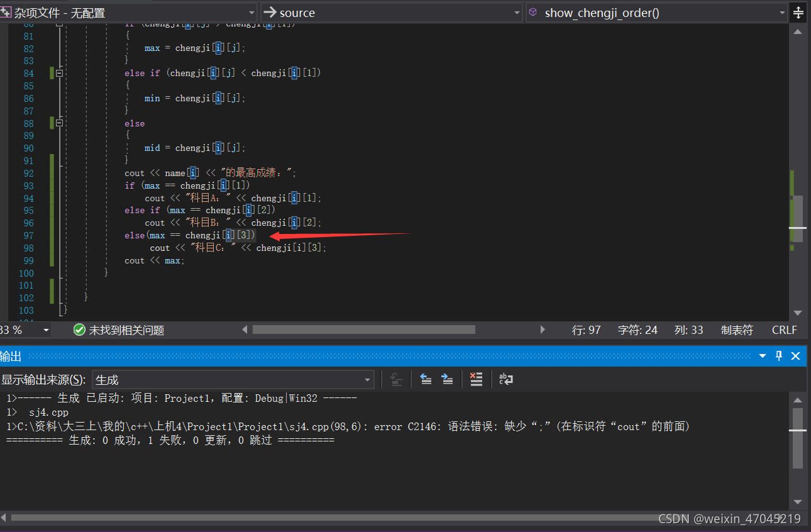
Task: Collapse the code block at line 84
Action: click(x=60, y=74)
